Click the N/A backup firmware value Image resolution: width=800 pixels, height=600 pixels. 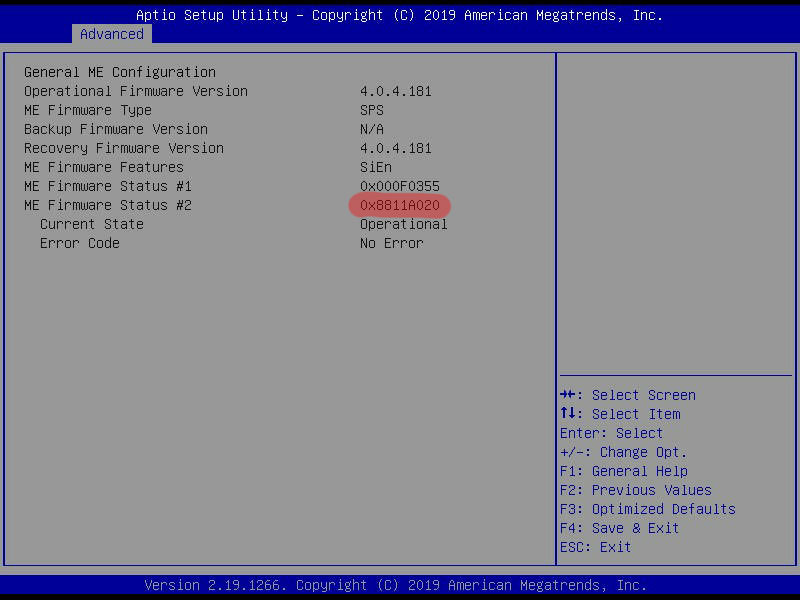tap(372, 129)
